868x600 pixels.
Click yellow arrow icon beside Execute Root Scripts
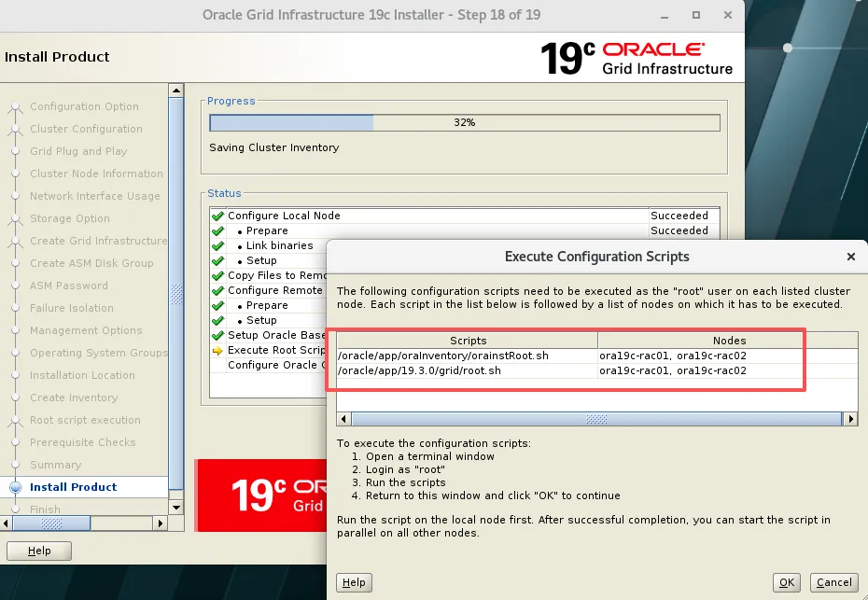[217, 350]
